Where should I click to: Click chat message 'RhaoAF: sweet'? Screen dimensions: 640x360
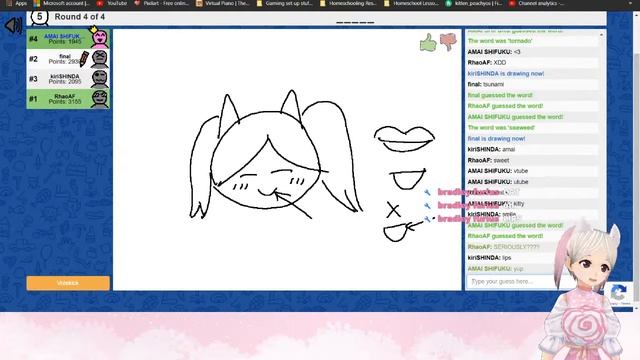click(488, 160)
